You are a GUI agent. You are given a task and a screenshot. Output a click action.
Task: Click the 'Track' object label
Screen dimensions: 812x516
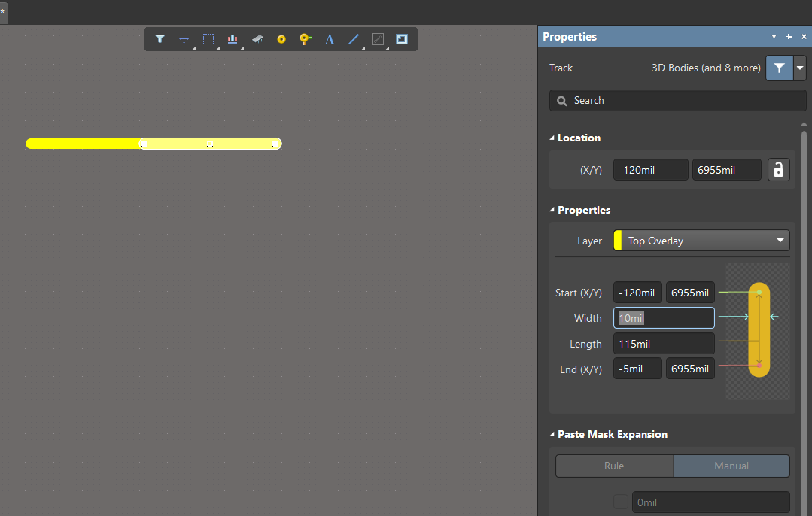click(x=561, y=68)
